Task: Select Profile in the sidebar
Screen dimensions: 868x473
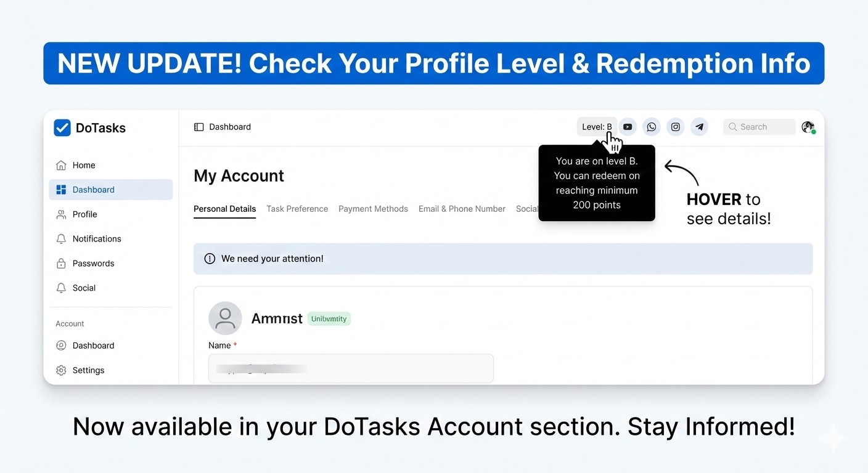Action: [84, 214]
